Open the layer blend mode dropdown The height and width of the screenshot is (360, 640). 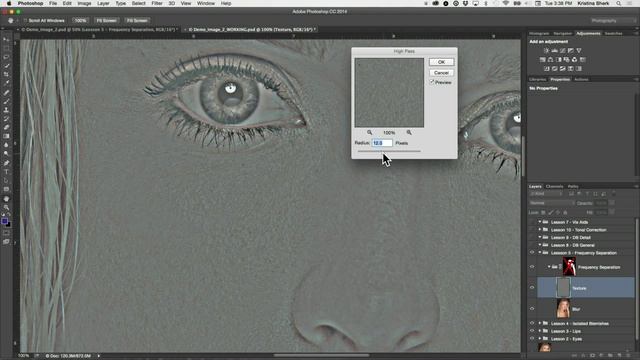(552, 203)
